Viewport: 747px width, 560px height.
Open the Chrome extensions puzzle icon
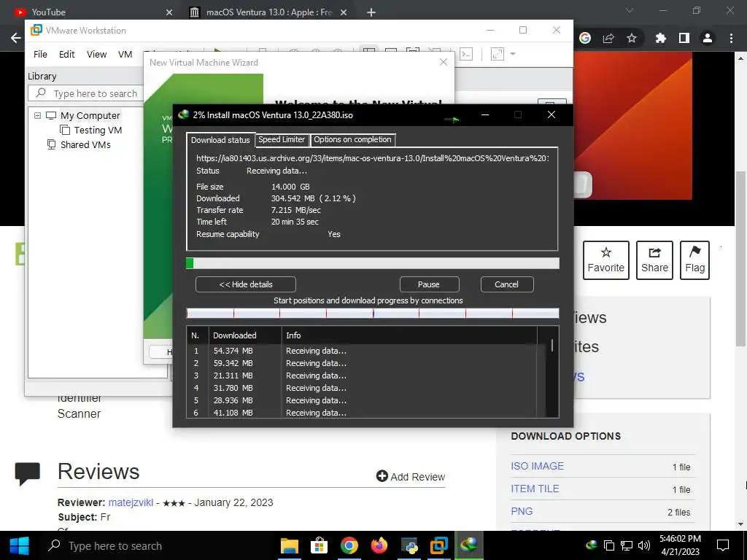coord(660,38)
